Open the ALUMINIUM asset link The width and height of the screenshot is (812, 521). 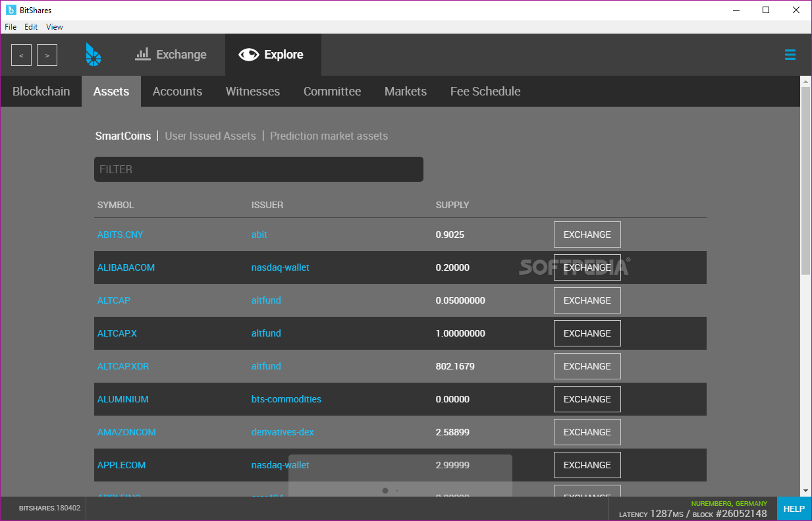tap(123, 399)
